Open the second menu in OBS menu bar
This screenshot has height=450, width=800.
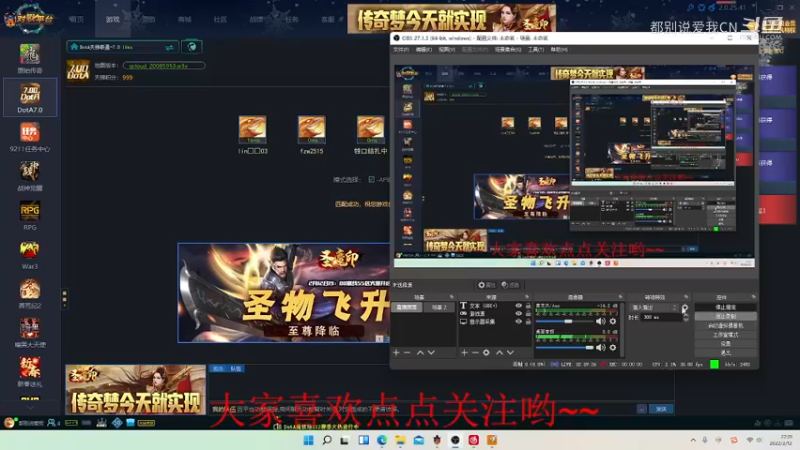423,49
